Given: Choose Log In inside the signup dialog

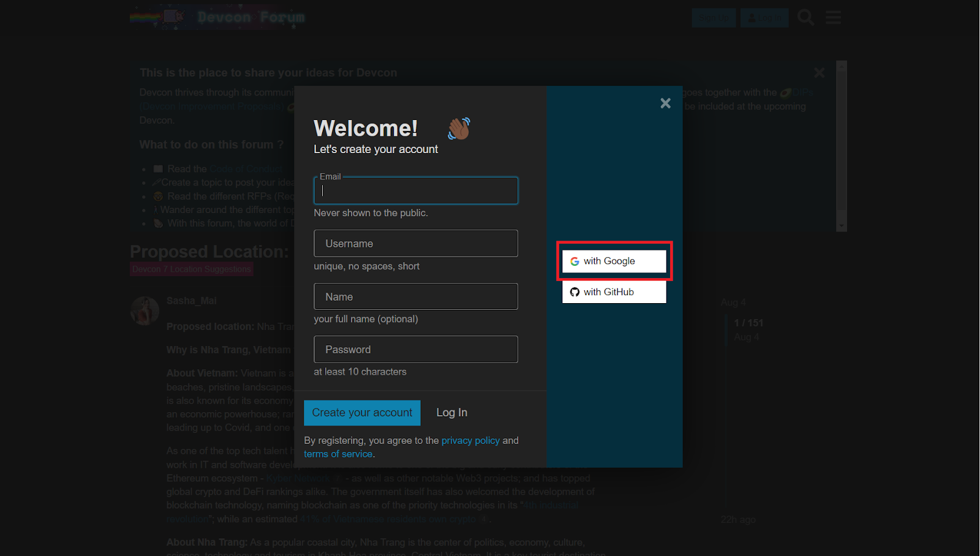Looking at the screenshot, I should coord(452,413).
